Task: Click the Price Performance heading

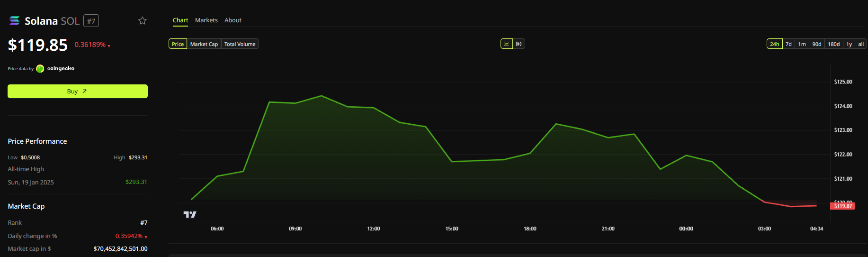Action: [37, 141]
